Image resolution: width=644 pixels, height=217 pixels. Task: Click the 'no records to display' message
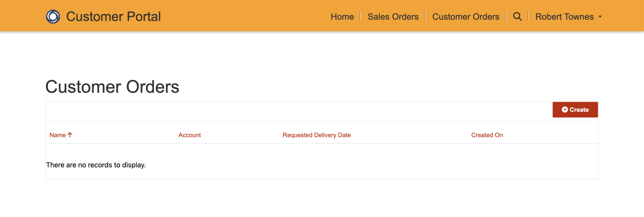(96, 165)
